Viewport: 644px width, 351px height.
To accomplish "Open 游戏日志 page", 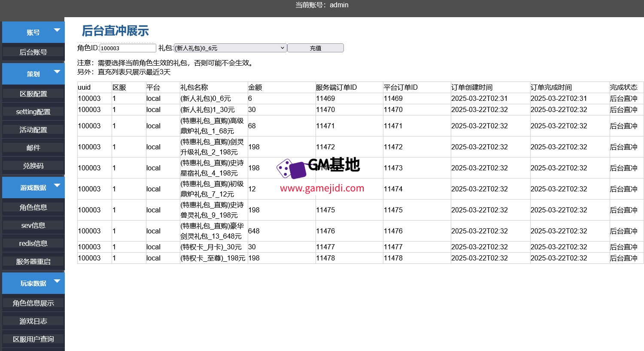I will click(33, 321).
